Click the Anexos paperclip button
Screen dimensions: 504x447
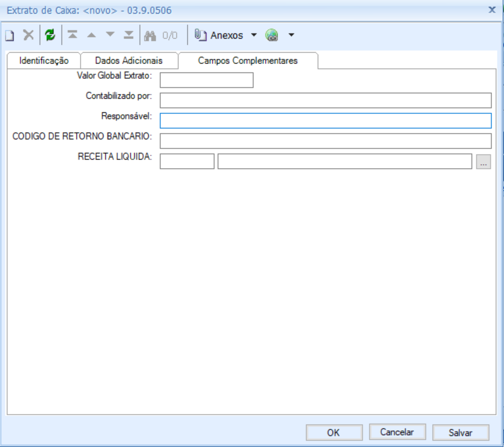coord(219,35)
